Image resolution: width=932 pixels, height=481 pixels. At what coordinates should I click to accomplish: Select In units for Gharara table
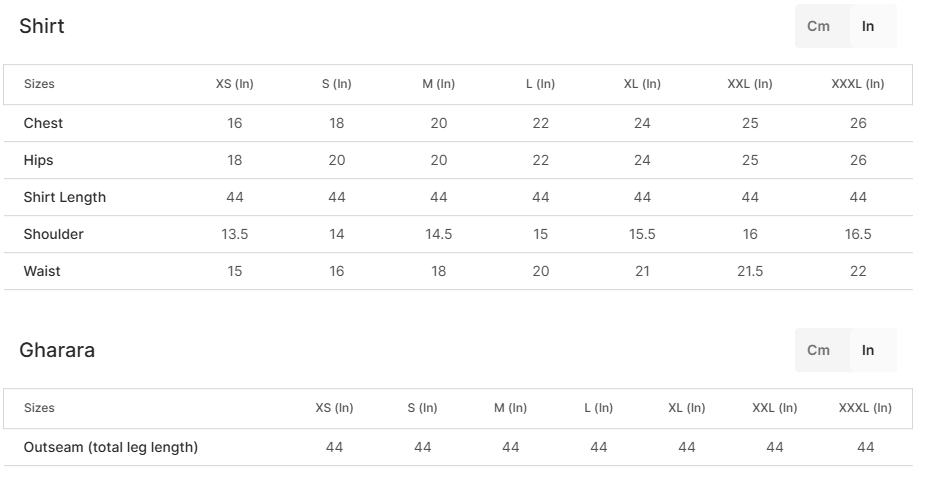(x=868, y=350)
